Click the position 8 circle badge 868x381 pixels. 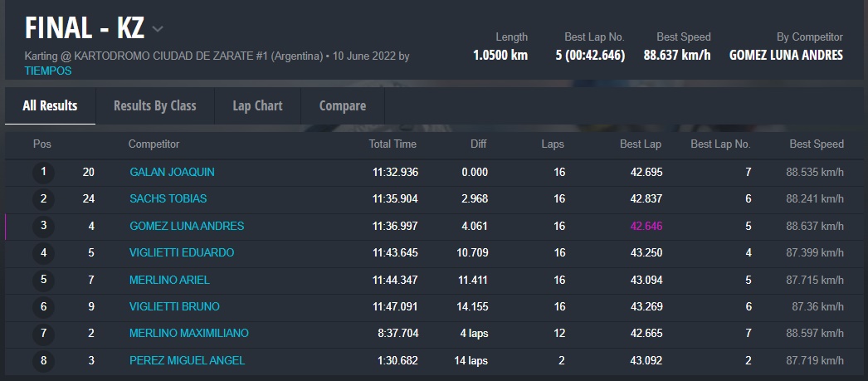(43, 360)
